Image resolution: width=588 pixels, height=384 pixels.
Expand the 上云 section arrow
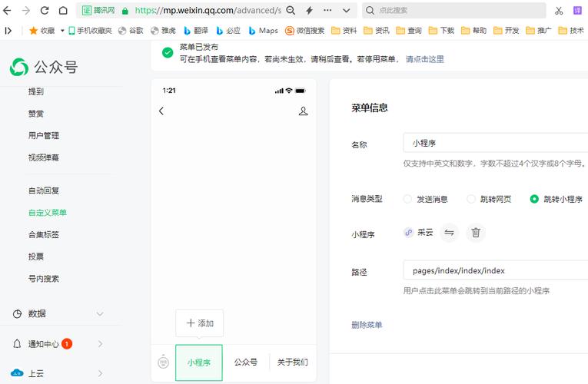click(100, 373)
